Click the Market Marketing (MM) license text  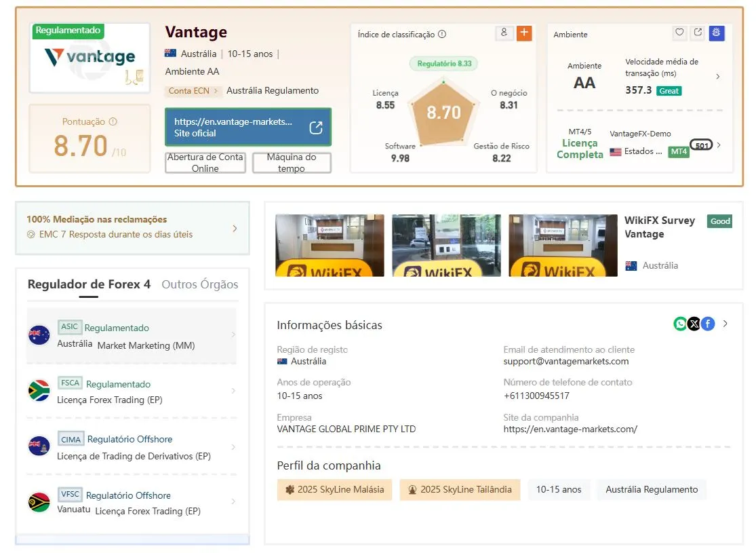point(146,345)
